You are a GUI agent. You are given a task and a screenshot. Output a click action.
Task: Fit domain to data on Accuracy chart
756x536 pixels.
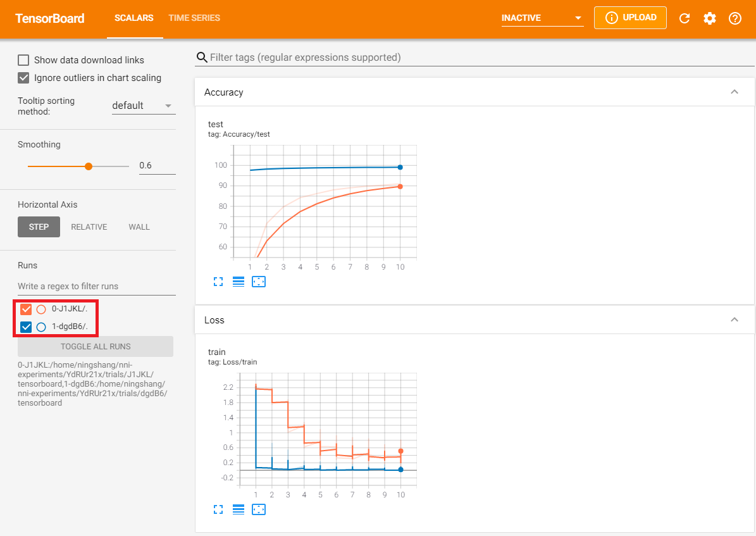[259, 282]
